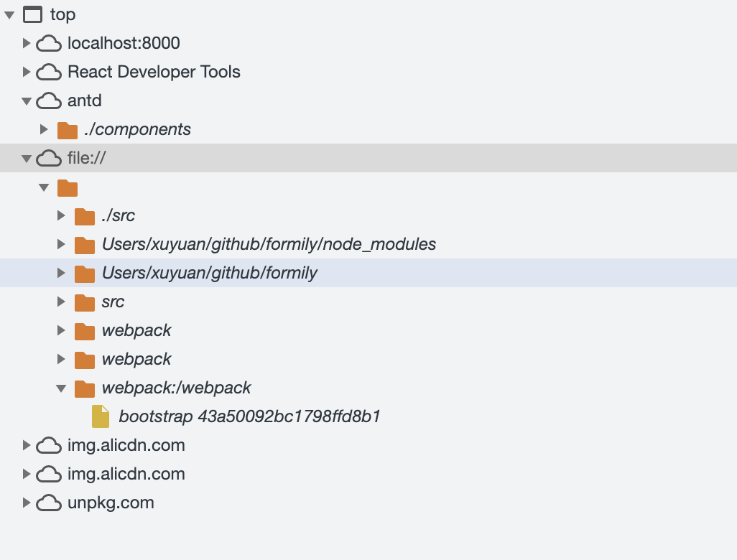The height and width of the screenshot is (560, 737).
Task: Click the node_modules folder icon
Action: pyautogui.click(x=85, y=245)
